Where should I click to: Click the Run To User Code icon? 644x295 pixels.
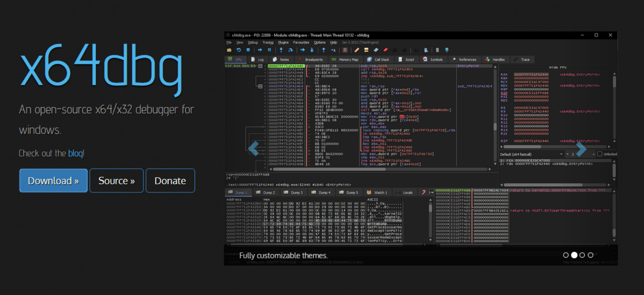click(x=333, y=50)
